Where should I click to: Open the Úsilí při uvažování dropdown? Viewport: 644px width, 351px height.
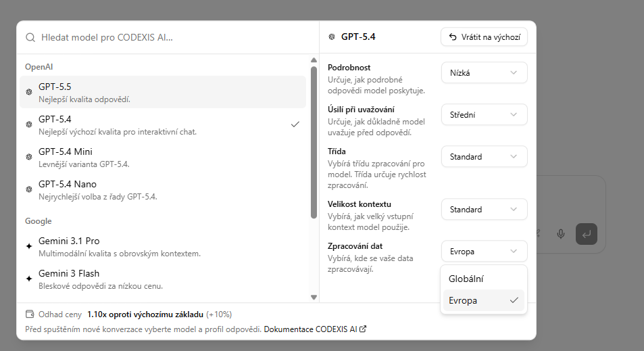pyautogui.click(x=485, y=115)
